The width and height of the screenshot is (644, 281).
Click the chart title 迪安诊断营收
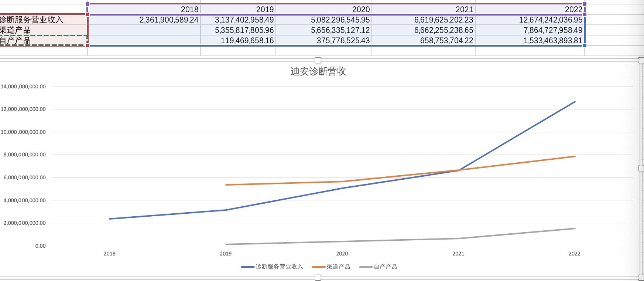pyautogui.click(x=318, y=71)
